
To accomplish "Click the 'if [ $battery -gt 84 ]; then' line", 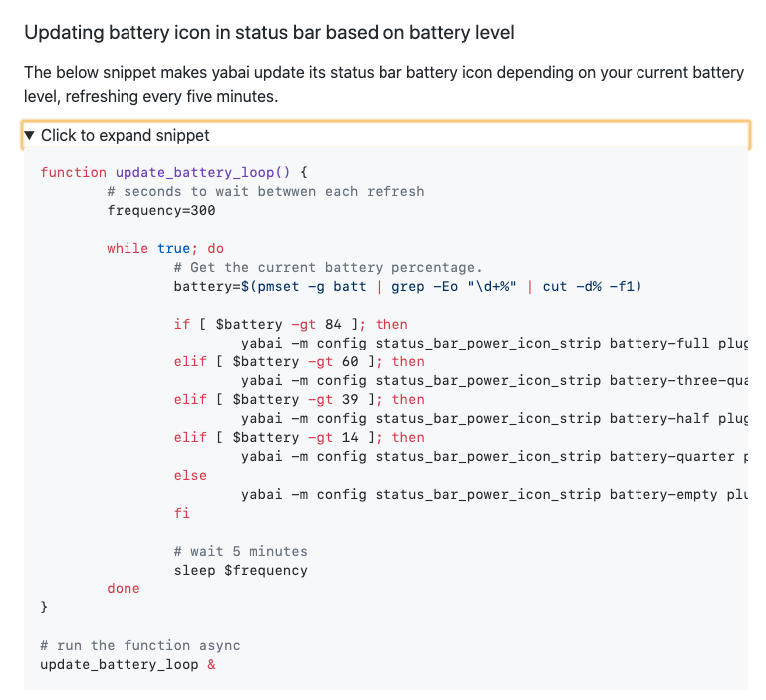I will [x=291, y=324].
